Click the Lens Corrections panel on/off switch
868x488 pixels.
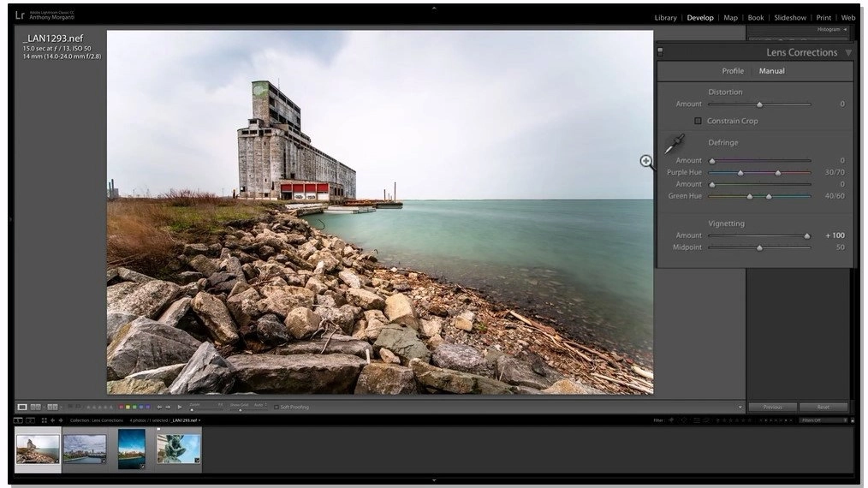660,52
